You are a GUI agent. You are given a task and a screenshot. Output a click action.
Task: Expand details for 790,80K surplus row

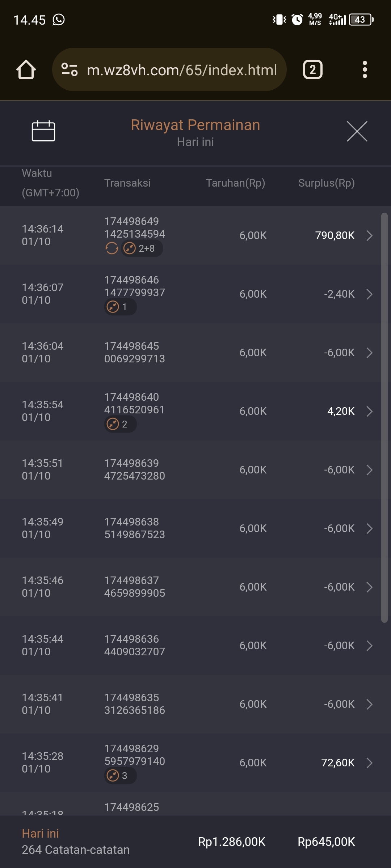369,235
